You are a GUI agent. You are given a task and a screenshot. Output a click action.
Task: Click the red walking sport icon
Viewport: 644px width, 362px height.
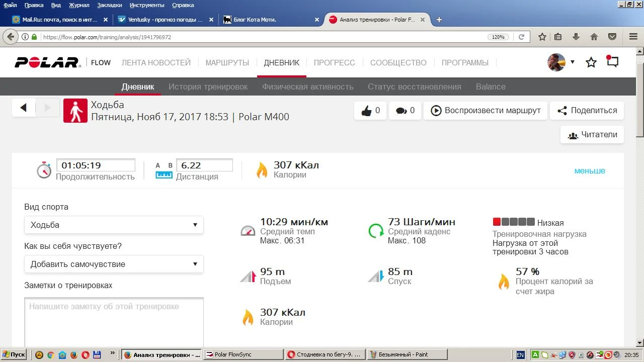point(75,111)
